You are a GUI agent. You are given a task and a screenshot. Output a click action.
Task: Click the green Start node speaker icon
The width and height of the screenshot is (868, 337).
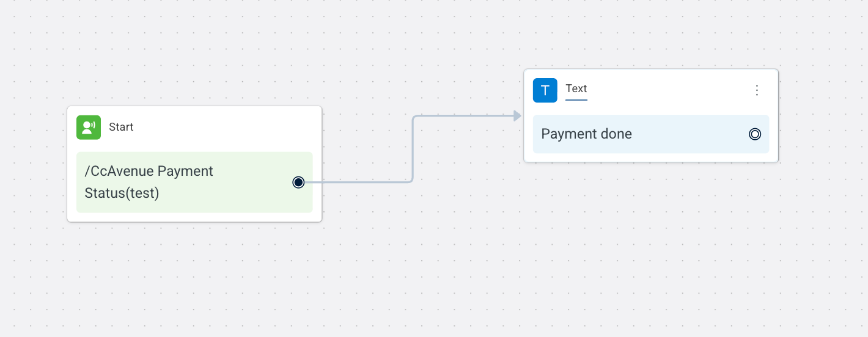(x=89, y=127)
